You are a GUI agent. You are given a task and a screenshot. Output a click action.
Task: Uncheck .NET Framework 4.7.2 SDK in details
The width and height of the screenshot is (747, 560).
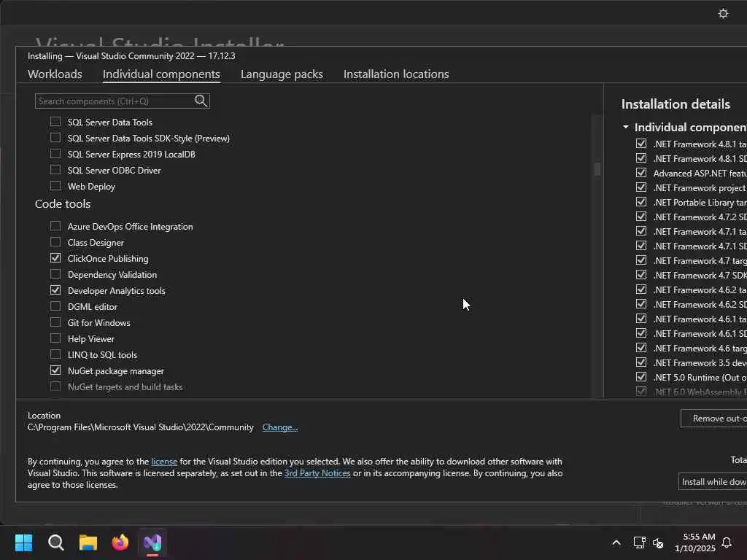coord(641,216)
